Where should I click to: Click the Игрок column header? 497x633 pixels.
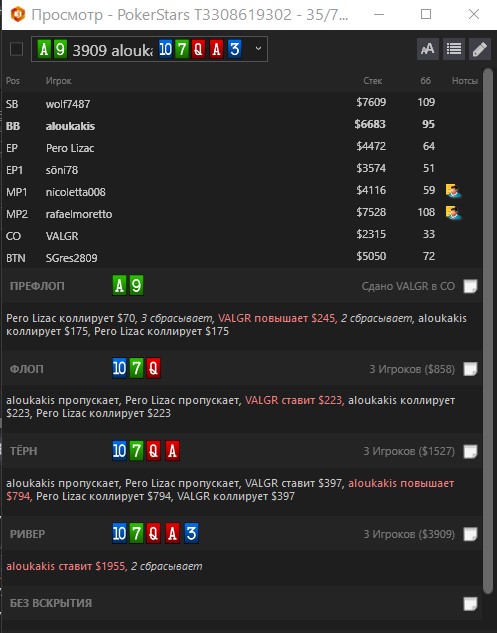click(x=59, y=81)
